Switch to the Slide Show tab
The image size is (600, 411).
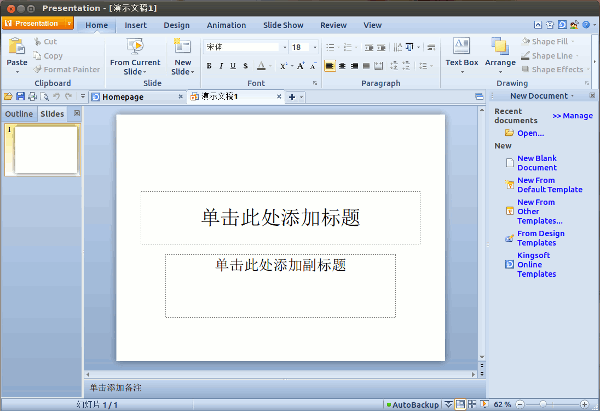pos(283,25)
